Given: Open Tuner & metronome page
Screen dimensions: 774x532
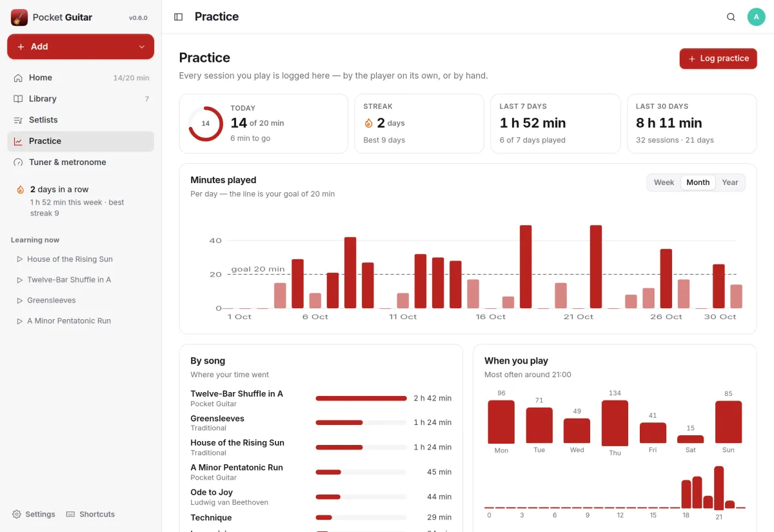Looking at the screenshot, I should coord(81,163).
